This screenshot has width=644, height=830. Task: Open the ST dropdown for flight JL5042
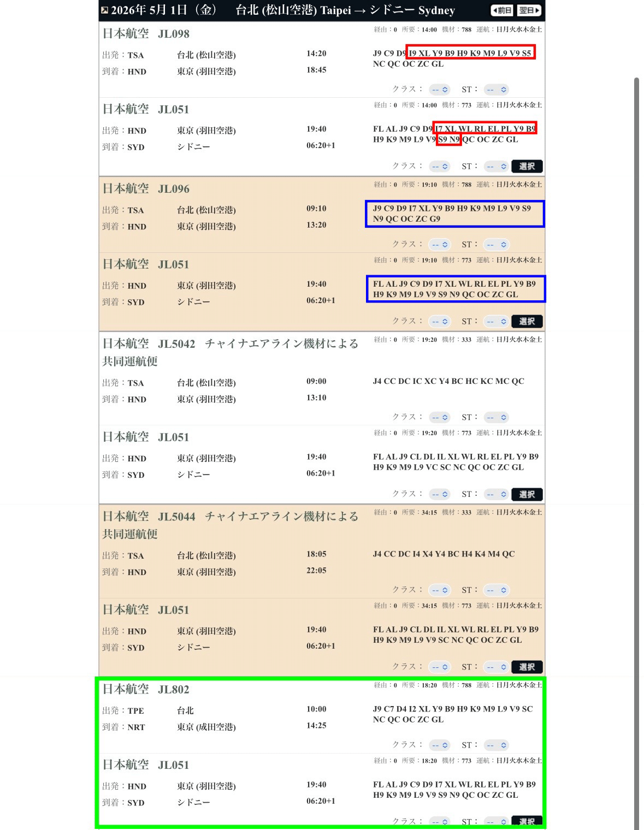[x=497, y=418]
